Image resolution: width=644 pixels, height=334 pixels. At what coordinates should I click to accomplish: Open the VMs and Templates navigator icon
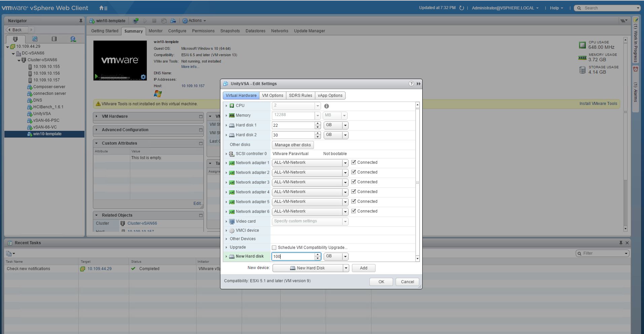pyautogui.click(x=35, y=39)
